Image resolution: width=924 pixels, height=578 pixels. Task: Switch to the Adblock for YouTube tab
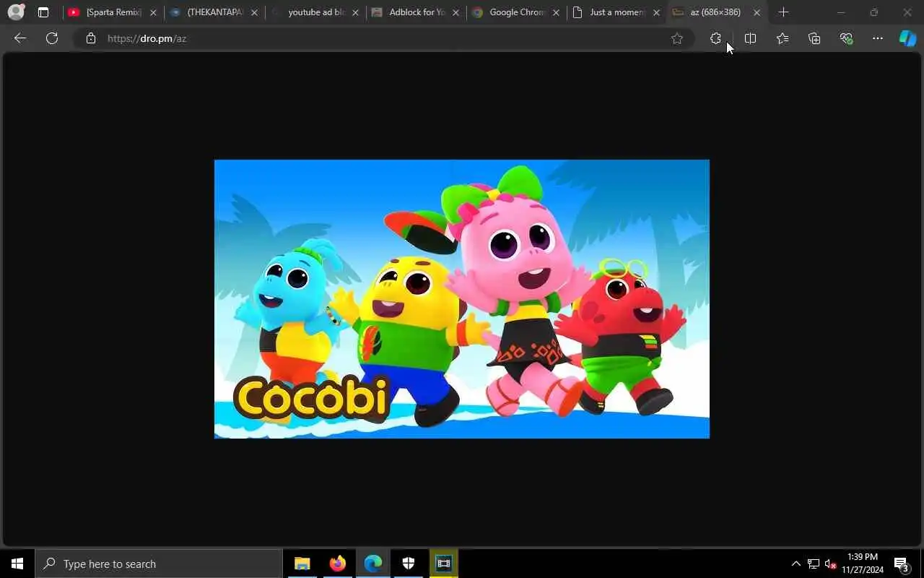[x=416, y=12]
